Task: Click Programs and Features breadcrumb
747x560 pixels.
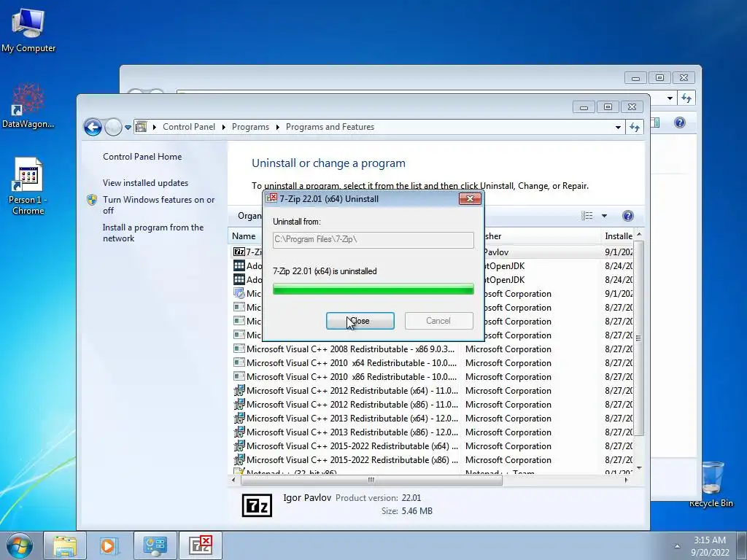Action: (330, 127)
